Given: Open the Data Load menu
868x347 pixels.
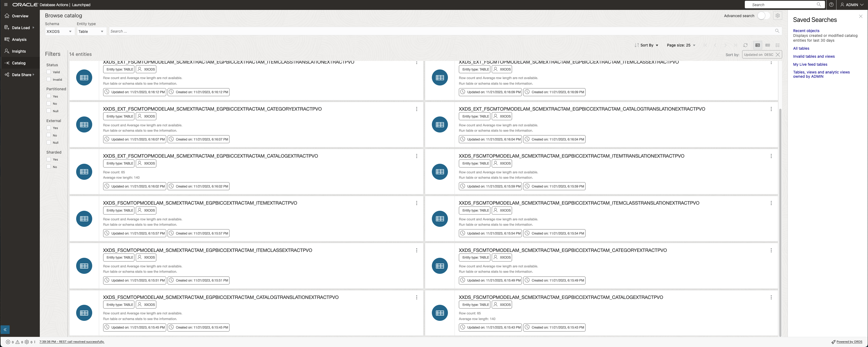Looking at the screenshot, I should click(20, 28).
